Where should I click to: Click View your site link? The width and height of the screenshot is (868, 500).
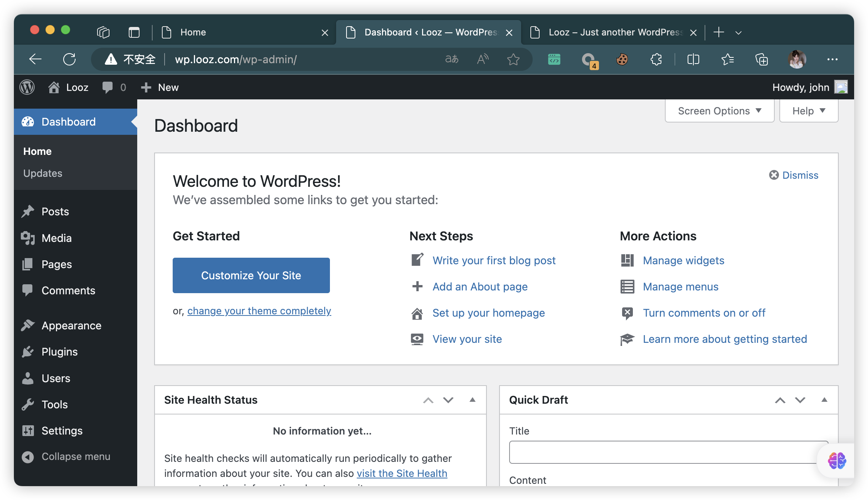click(467, 339)
